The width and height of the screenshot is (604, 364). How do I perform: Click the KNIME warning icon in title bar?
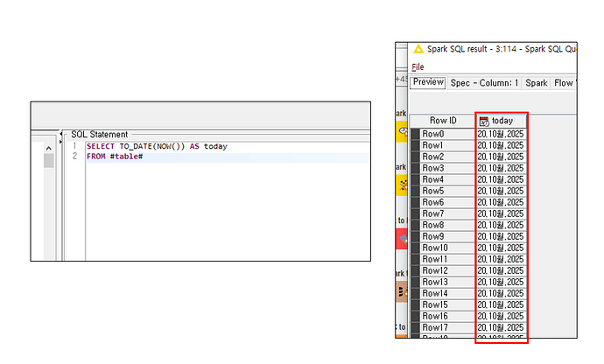pos(418,49)
